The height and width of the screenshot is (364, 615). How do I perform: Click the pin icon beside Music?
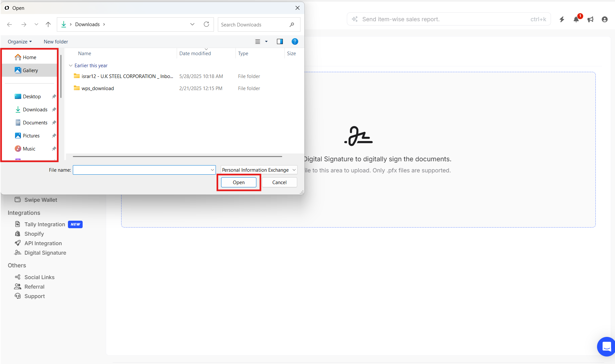(x=54, y=149)
